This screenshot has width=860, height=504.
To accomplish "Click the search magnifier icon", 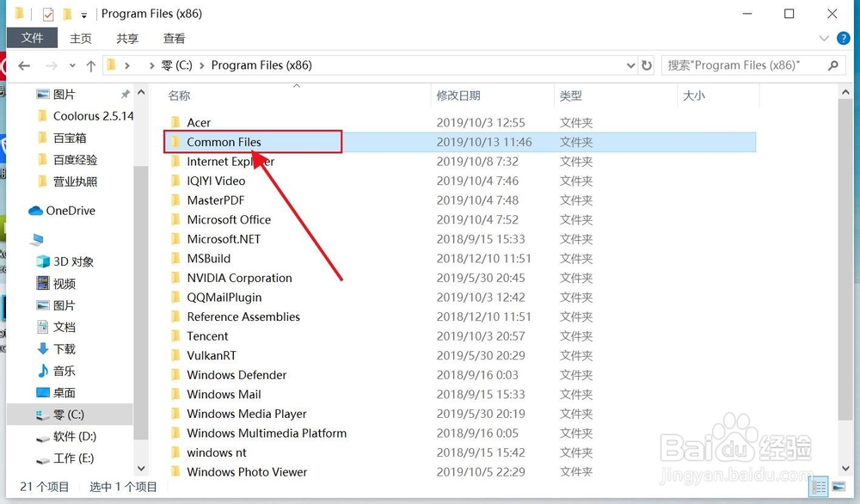I will tap(833, 66).
